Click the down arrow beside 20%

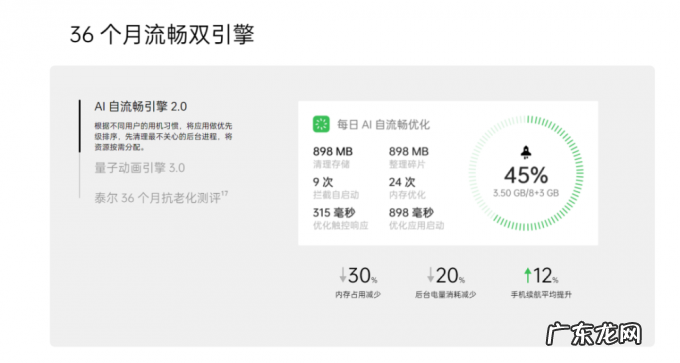pos(430,275)
